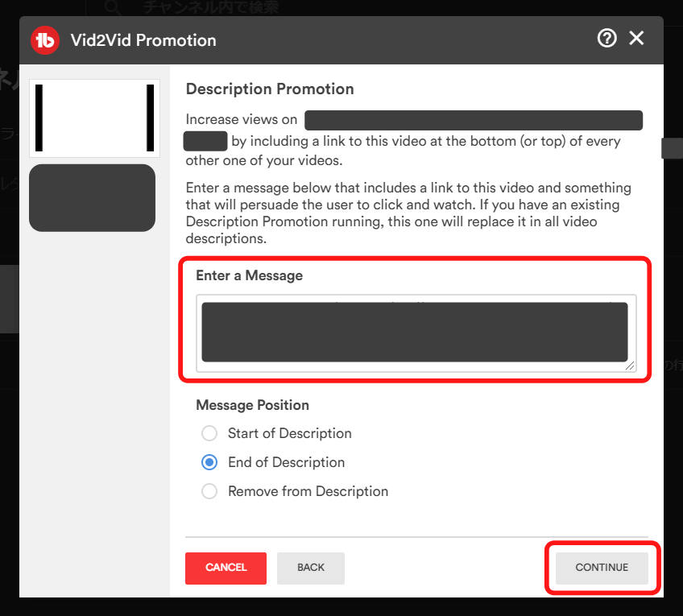Select Start of Description radio button
The height and width of the screenshot is (616, 683).
[x=209, y=433]
